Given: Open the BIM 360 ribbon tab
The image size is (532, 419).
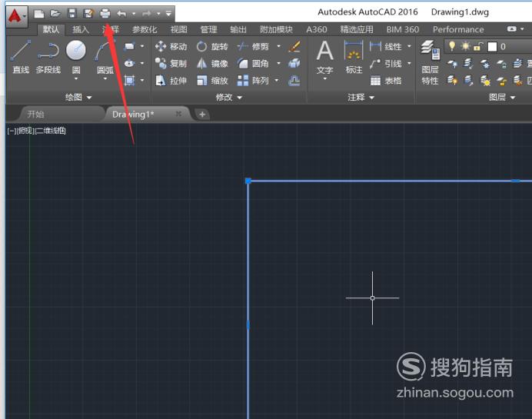Looking at the screenshot, I should pyautogui.click(x=403, y=29).
